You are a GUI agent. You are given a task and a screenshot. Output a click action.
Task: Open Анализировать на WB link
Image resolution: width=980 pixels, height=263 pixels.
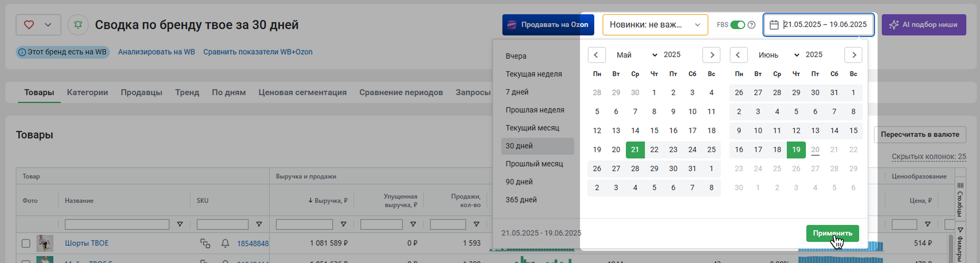click(x=156, y=52)
